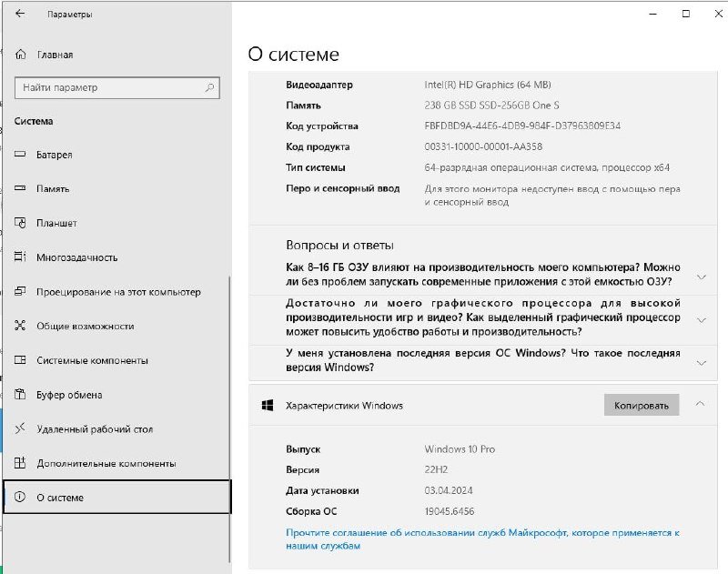The height and width of the screenshot is (574, 728).
Task: Click the Копировать button
Action: 642,405
